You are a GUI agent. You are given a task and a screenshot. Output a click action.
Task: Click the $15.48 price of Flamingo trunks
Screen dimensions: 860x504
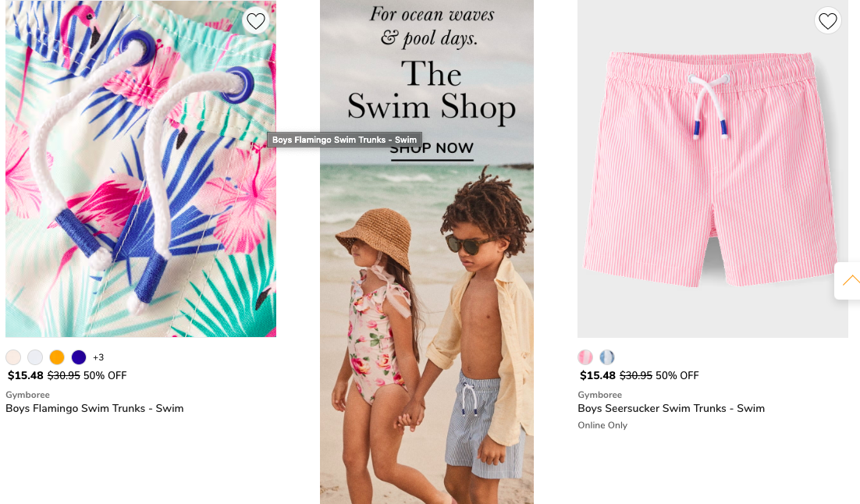(x=25, y=376)
